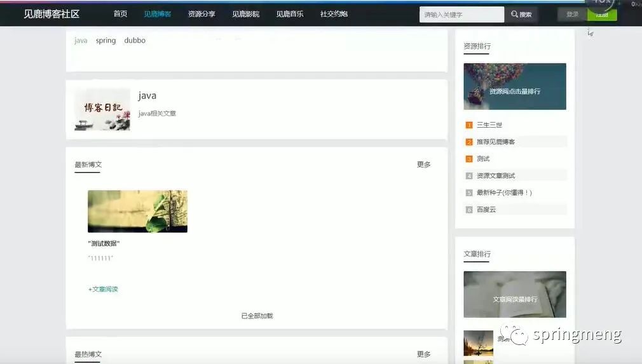Open the 见鹿博客 navigation item
The height and width of the screenshot is (364, 642).
pyautogui.click(x=158, y=14)
